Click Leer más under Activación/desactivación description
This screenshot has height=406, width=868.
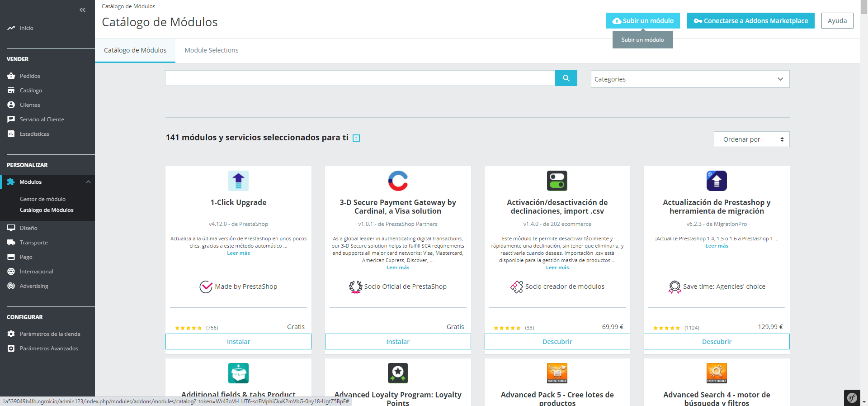tap(557, 267)
